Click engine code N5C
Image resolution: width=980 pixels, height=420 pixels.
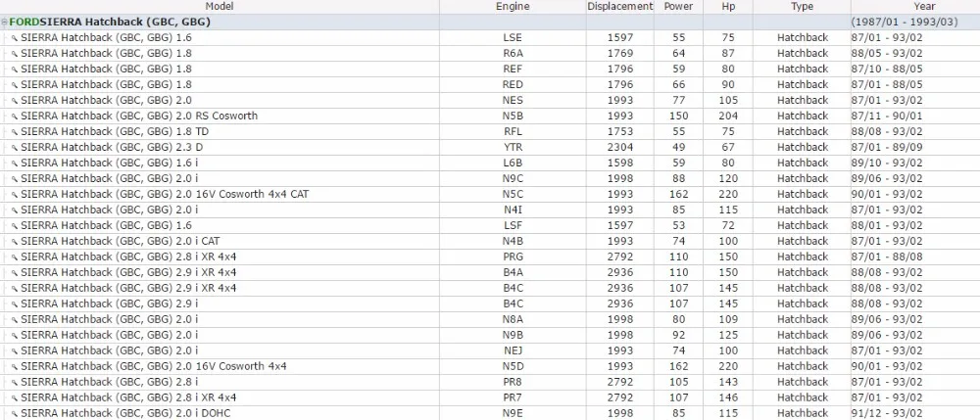(x=513, y=194)
